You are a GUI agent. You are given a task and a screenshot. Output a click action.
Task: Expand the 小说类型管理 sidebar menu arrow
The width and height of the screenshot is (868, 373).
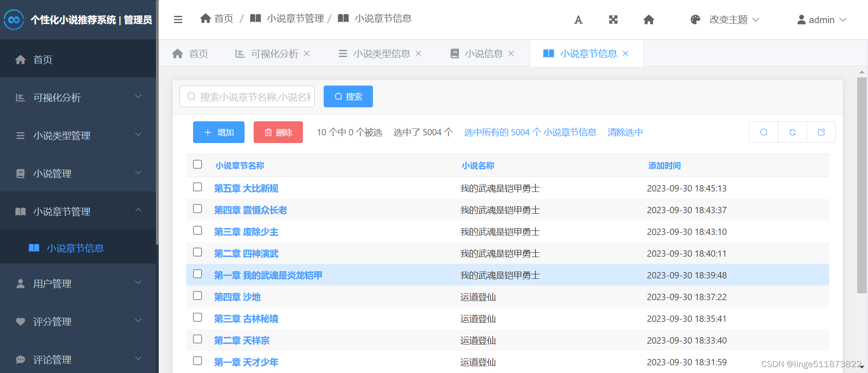pos(138,134)
